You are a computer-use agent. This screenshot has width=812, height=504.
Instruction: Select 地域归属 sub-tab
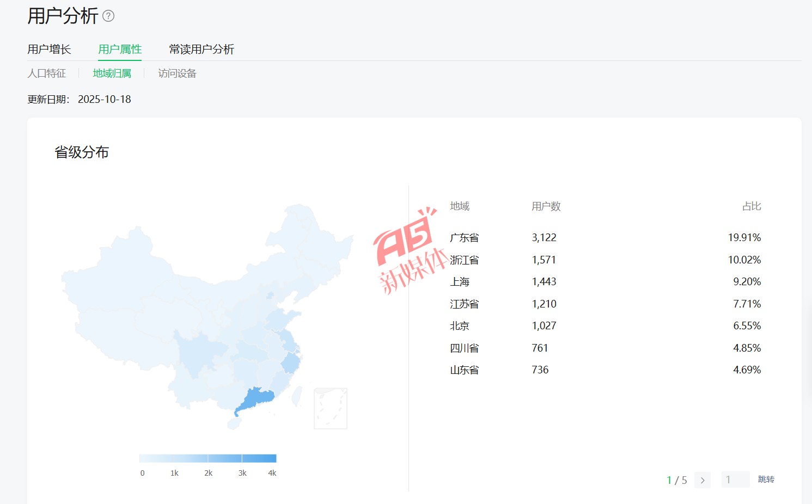coord(112,73)
